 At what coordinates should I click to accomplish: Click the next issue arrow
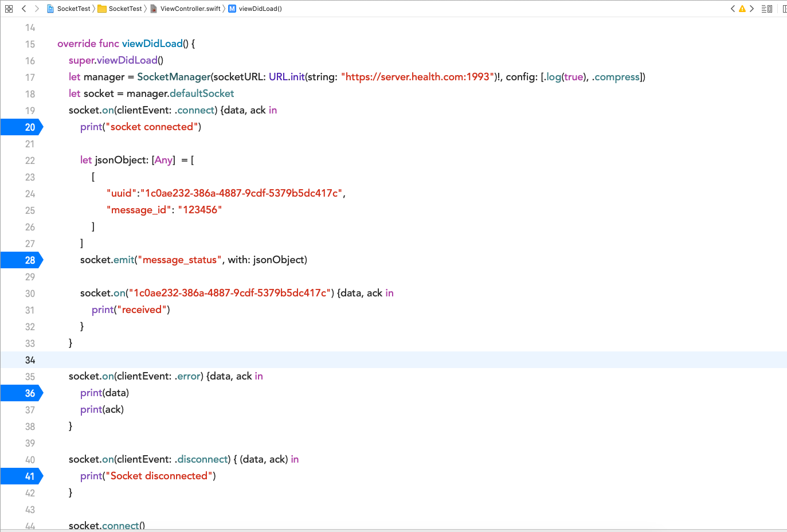coord(751,9)
